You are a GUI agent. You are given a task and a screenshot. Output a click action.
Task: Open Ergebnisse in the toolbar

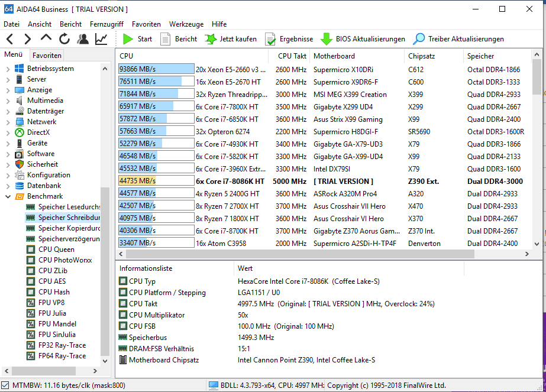(x=289, y=39)
